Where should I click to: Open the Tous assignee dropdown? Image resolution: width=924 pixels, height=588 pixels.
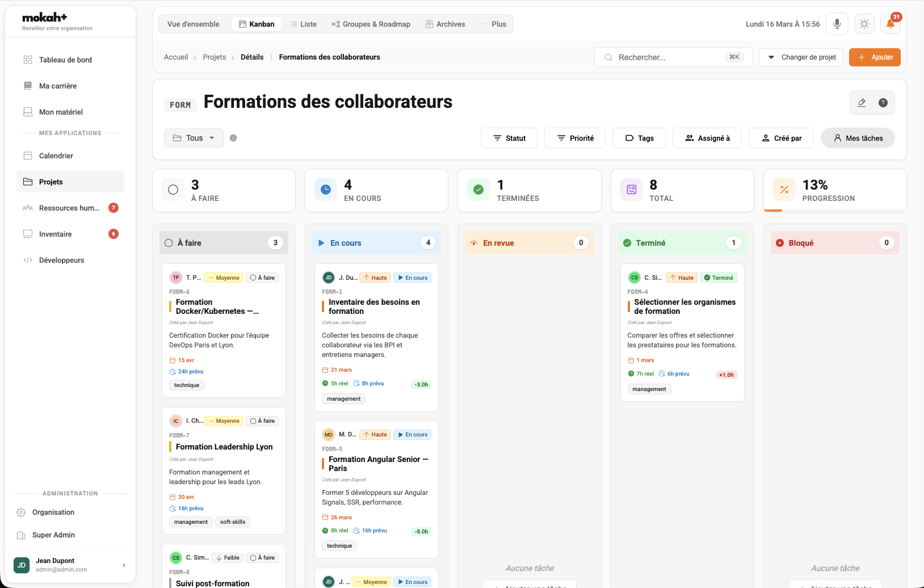coord(194,138)
